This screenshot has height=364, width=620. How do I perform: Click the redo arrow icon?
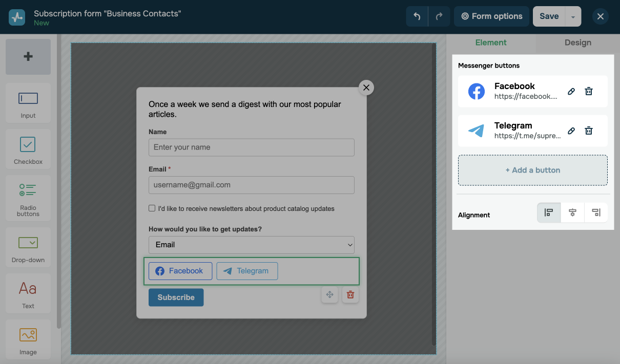point(439,16)
